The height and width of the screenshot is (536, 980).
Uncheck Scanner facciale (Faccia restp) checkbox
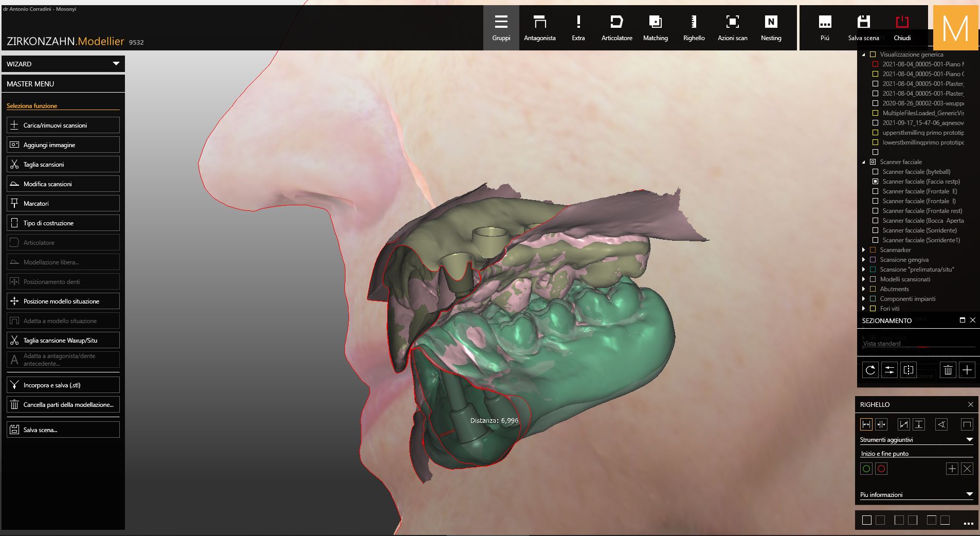(875, 182)
